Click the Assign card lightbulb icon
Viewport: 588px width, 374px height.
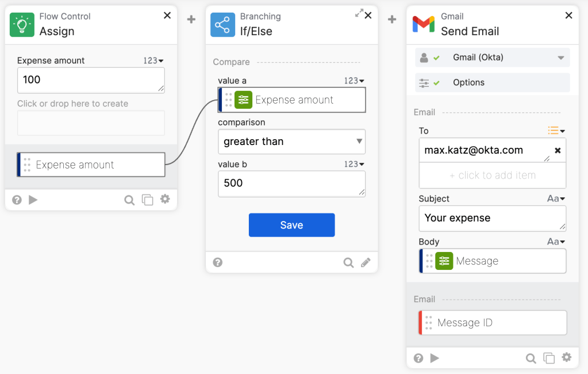(x=22, y=25)
